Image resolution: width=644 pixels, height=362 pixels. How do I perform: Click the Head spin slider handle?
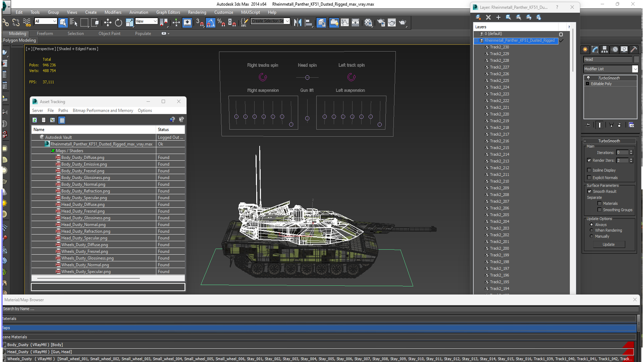(x=307, y=77)
